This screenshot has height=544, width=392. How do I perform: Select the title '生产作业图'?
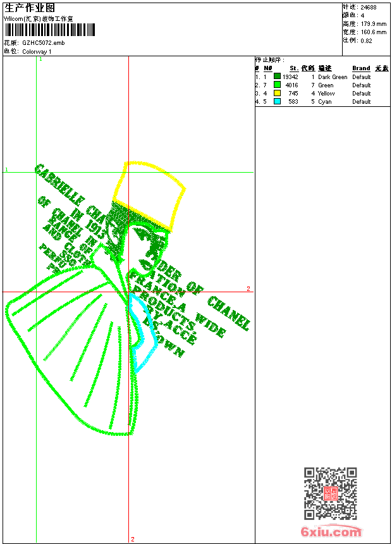pyautogui.click(x=30, y=8)
